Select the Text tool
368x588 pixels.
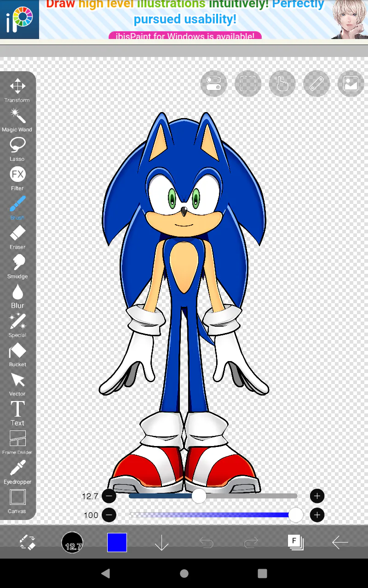click(x=17, y=413)
